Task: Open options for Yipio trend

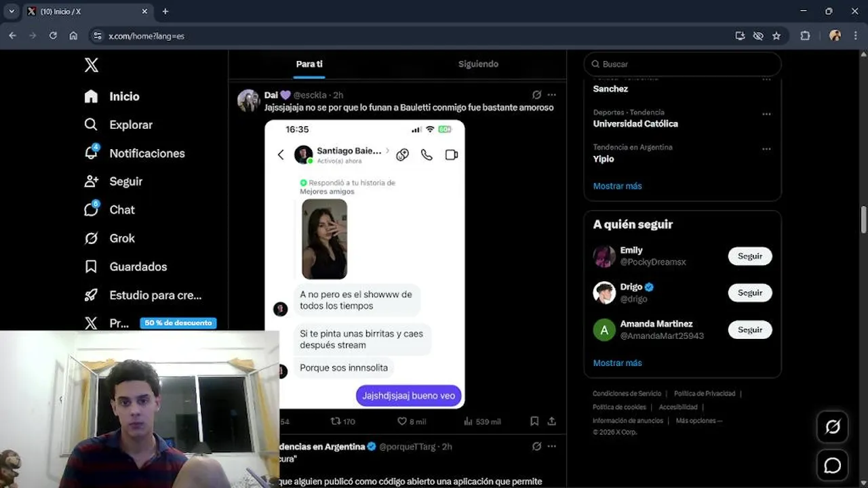Action: [x=766, y=148]
